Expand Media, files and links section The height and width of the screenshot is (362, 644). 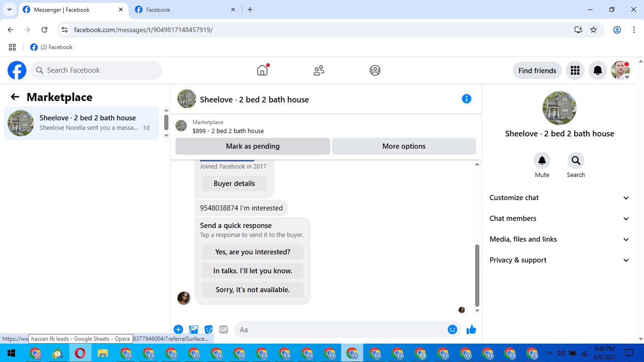[560, 239]
